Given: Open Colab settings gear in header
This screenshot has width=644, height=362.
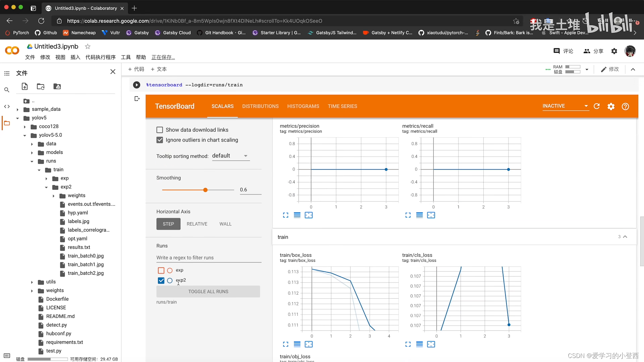Looking at the screenshot, I should point(614,51).
